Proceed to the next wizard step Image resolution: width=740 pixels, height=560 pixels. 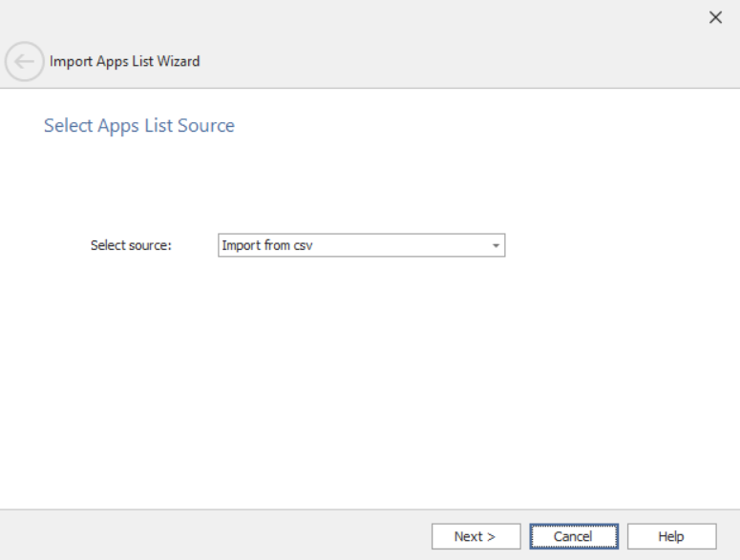coord(476,536)
